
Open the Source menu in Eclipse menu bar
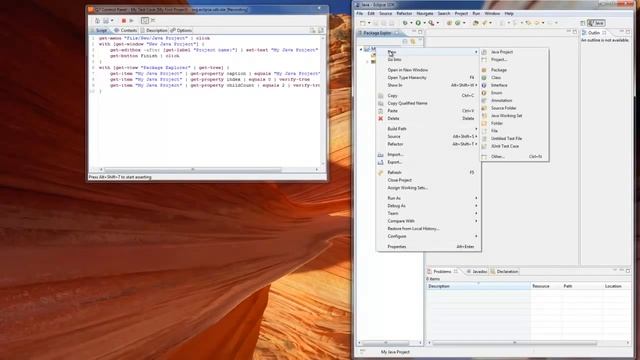pos(385,13)
